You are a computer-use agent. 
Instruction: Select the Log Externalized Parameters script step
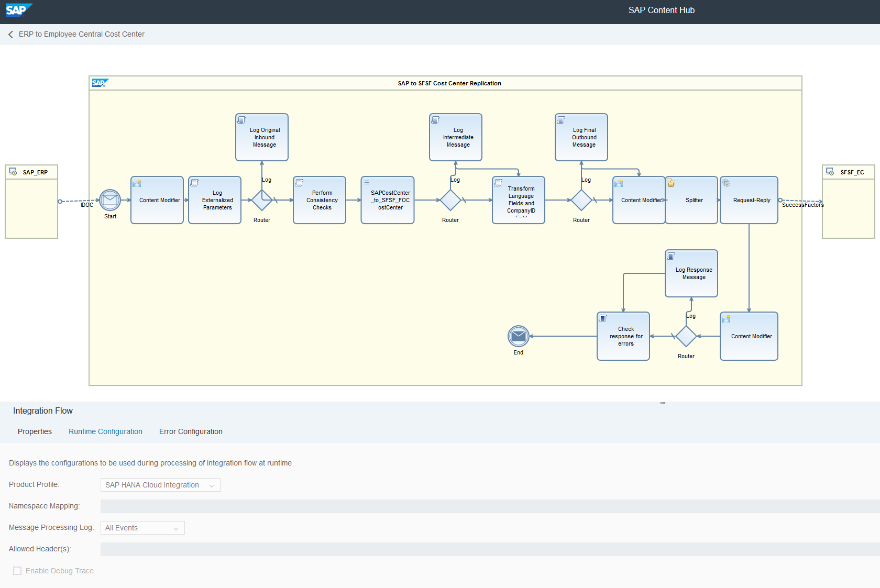click(x=215, y=200)
